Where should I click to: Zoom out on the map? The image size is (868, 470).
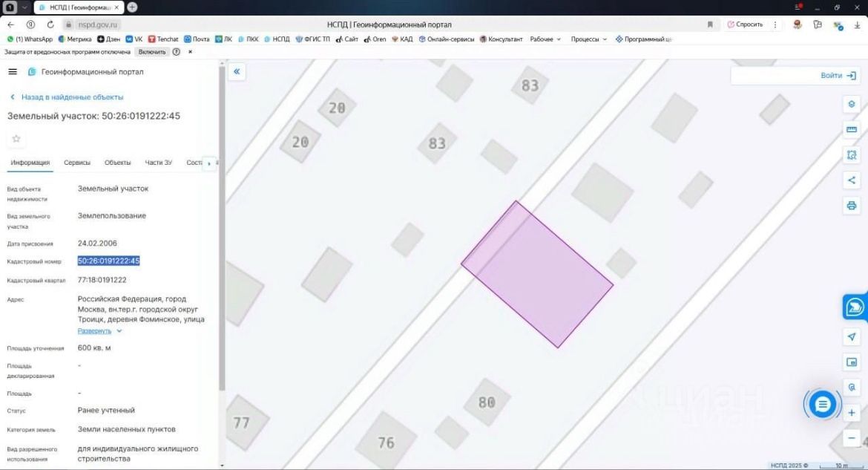point(852,438)
